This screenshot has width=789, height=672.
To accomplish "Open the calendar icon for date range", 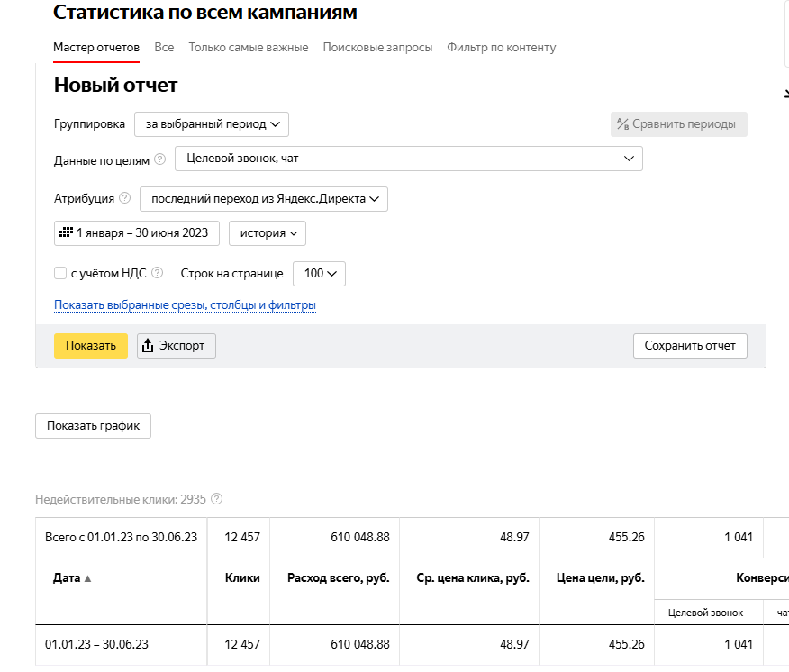I will (x=65, y=232).
